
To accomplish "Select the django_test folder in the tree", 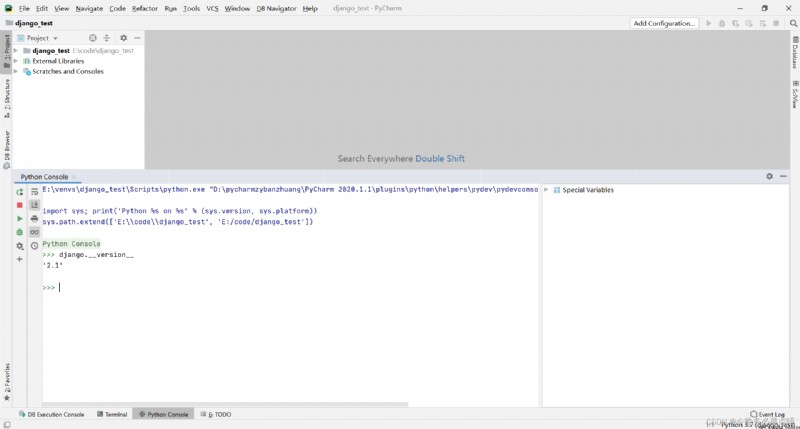I will [x=51, y=51].
